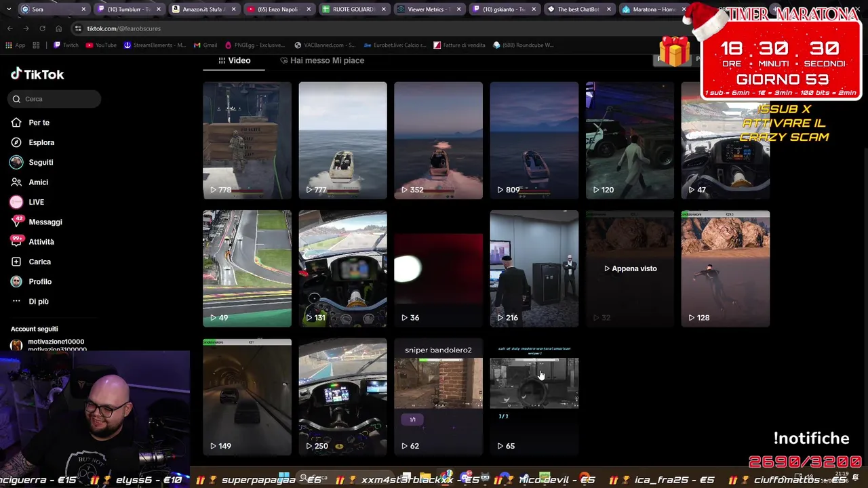
Task: Open video with 120 views
Action: pyautogui.click(x=629, y=140)
